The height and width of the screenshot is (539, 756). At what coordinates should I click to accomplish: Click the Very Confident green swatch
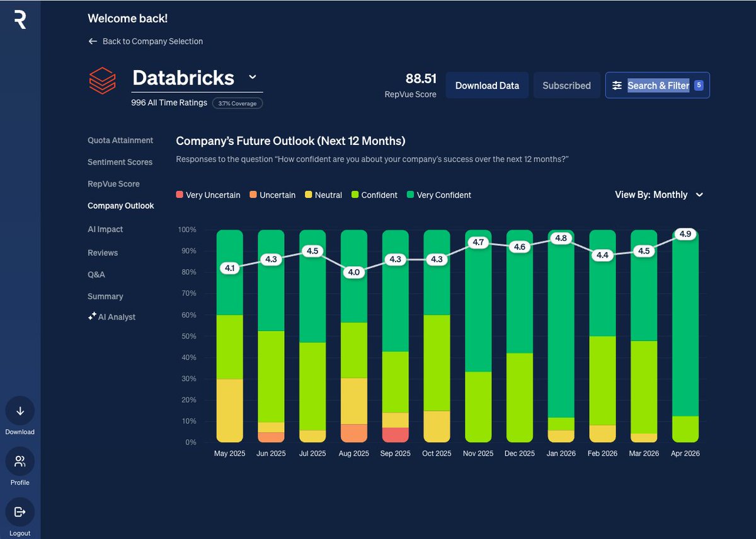pos(410,195)
